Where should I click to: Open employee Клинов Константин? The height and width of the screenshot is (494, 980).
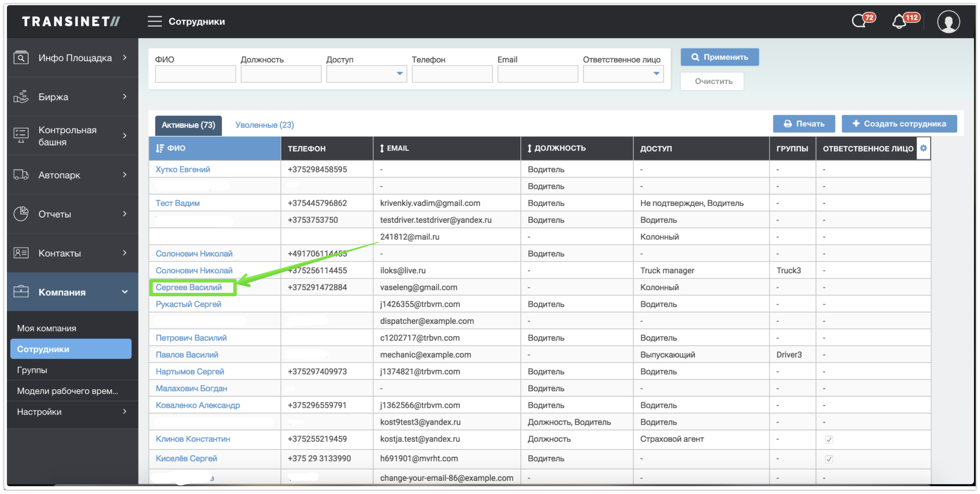click(x=193, y=439)
